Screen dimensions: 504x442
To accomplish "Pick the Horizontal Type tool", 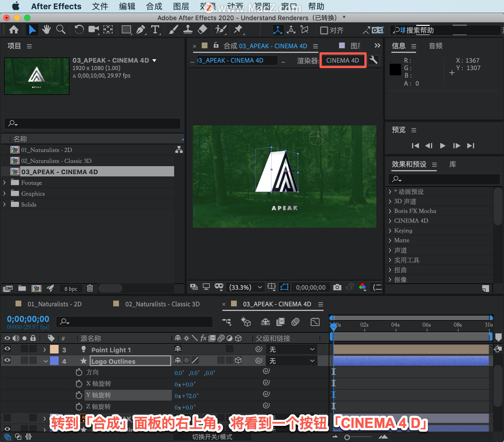I will pos(155,30).
